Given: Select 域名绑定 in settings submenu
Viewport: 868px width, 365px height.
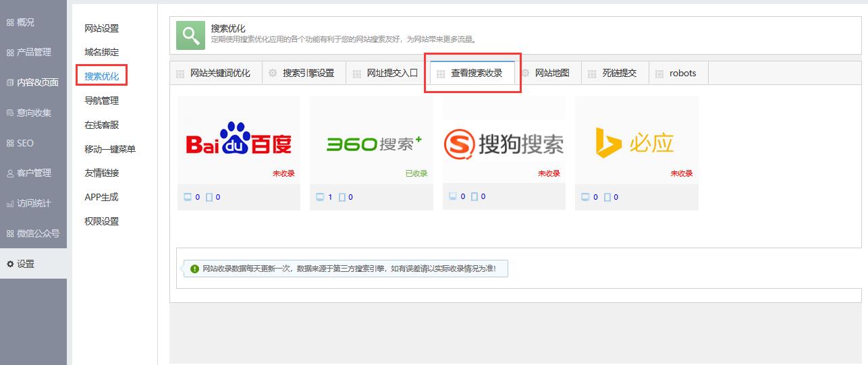Looking at the screenshot, I should tap(101, 52).
